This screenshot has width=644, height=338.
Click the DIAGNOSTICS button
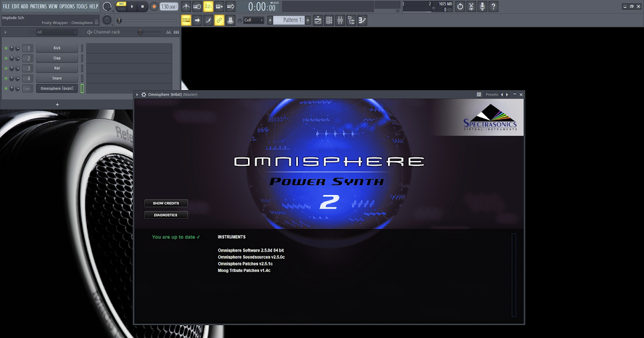(x=166, y=215)
